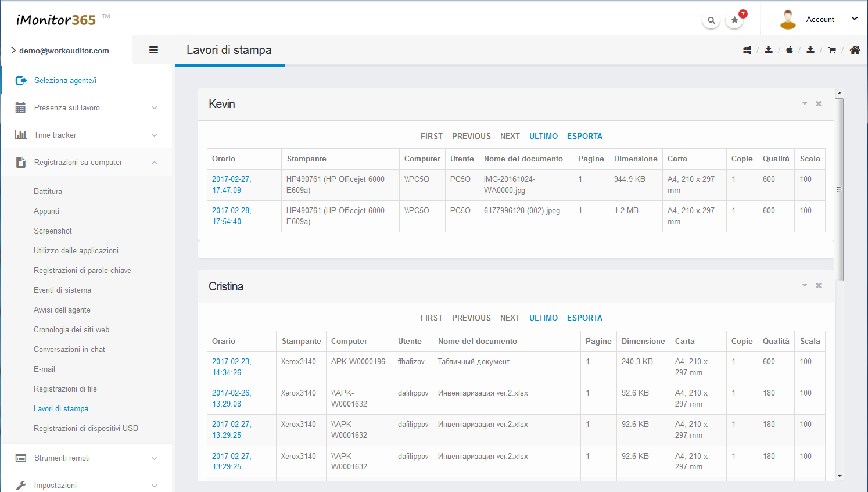The height and width of the screenshot is (492, 868).
Task: Click the search magnifier icon
Action: tap(711, 20)
